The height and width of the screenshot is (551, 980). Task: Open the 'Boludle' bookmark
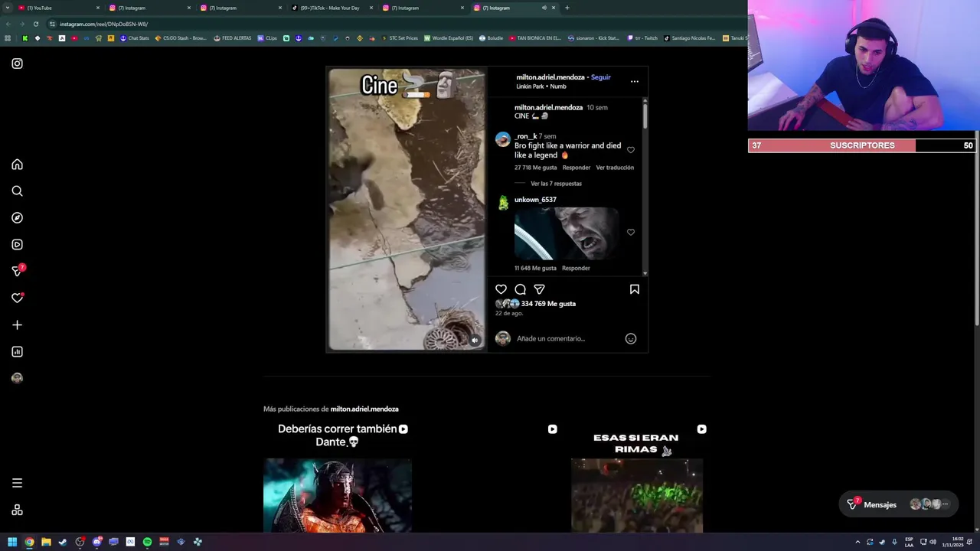pos(492,38)
